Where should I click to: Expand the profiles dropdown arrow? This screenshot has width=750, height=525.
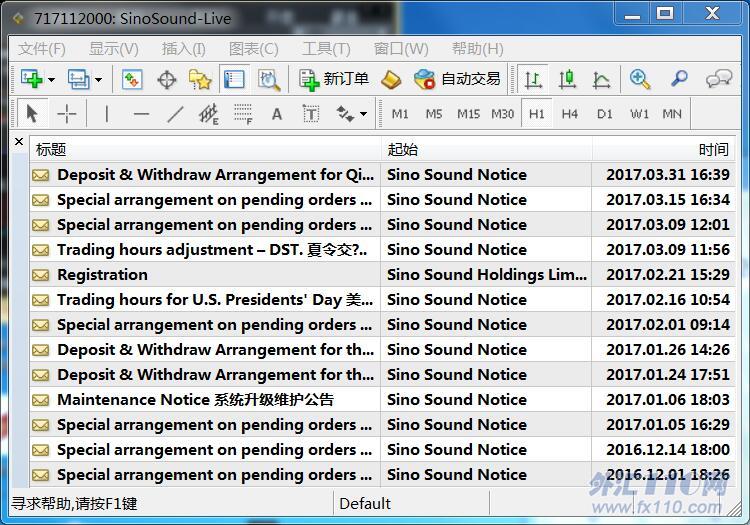point(98,79)
